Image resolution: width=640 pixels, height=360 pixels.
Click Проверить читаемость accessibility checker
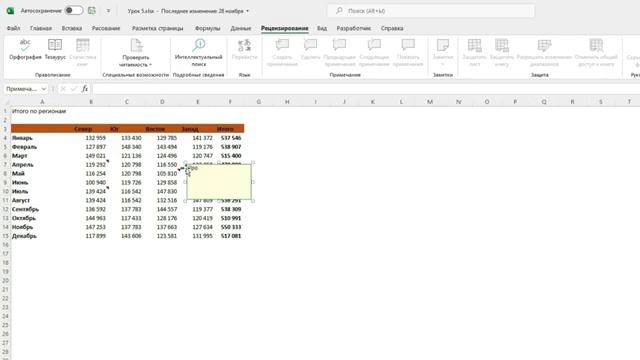[136, 53]
